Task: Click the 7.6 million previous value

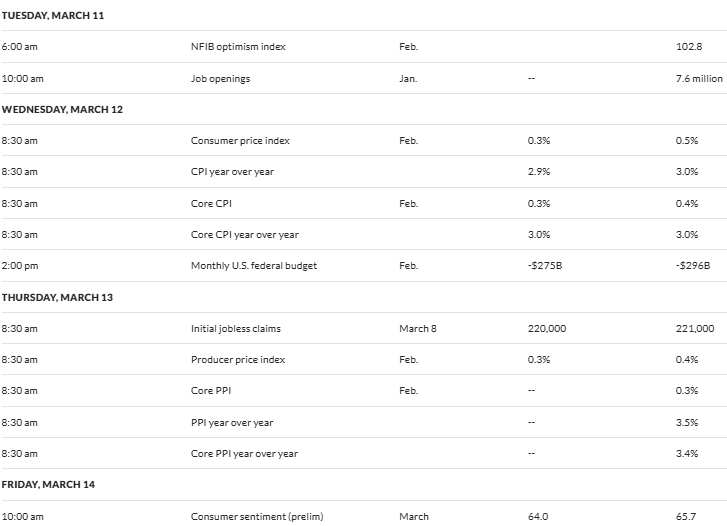Action: [699, 79]
